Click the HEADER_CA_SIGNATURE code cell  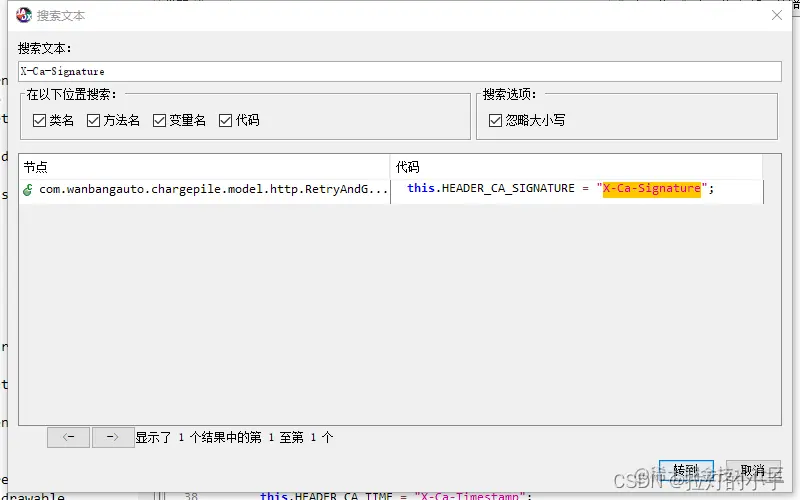coord(577,191)
